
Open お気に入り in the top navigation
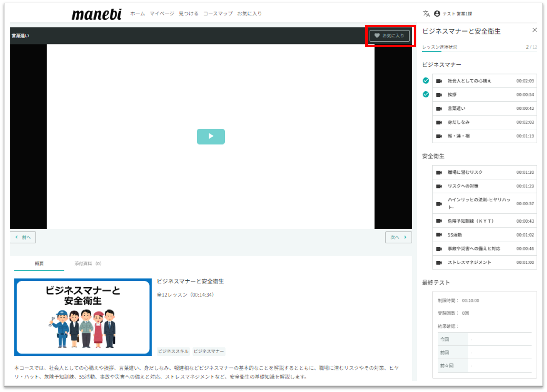click(x=249, y=13)
